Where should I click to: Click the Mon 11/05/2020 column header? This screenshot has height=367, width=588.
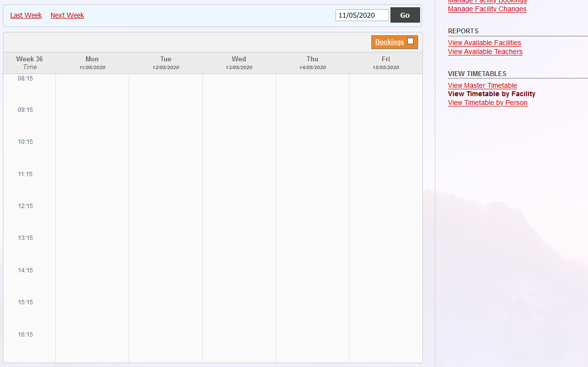pos(92,63)
